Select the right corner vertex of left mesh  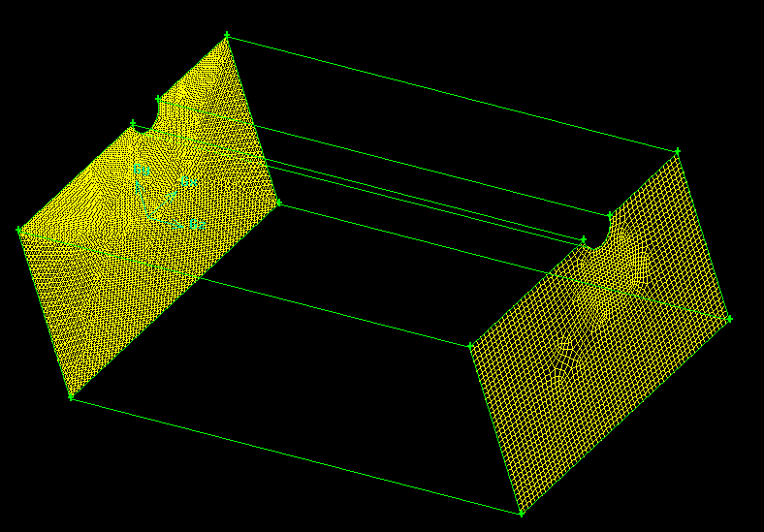(278, 203)
